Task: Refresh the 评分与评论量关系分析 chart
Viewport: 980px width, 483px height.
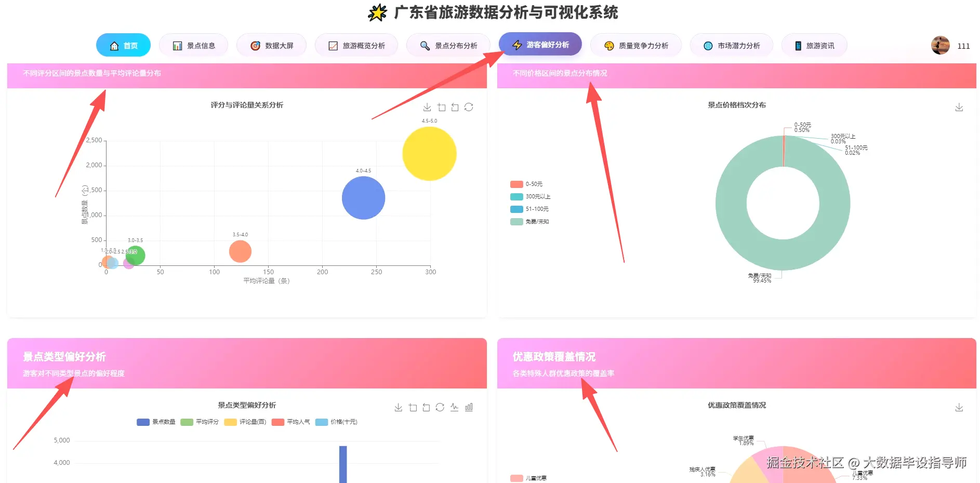Action: [x=469, y=107]
